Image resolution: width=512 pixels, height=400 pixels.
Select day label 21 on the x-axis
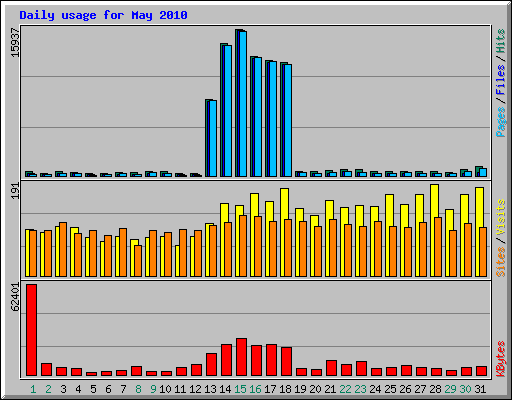[x=330, y=389]
